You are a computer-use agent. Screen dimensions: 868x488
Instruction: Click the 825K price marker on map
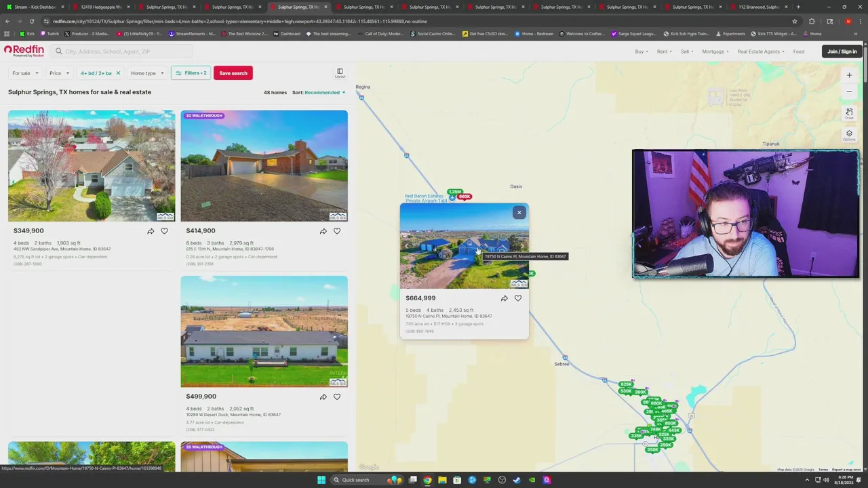point(626,384)
